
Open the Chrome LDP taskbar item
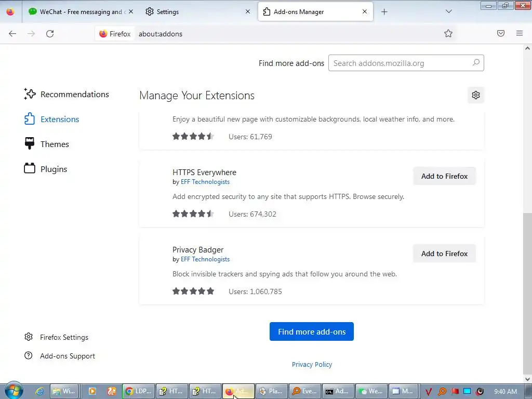coord(139,391)
